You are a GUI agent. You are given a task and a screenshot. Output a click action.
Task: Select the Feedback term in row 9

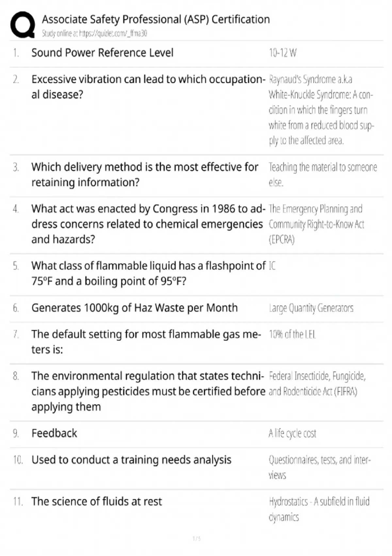[54, 433]
